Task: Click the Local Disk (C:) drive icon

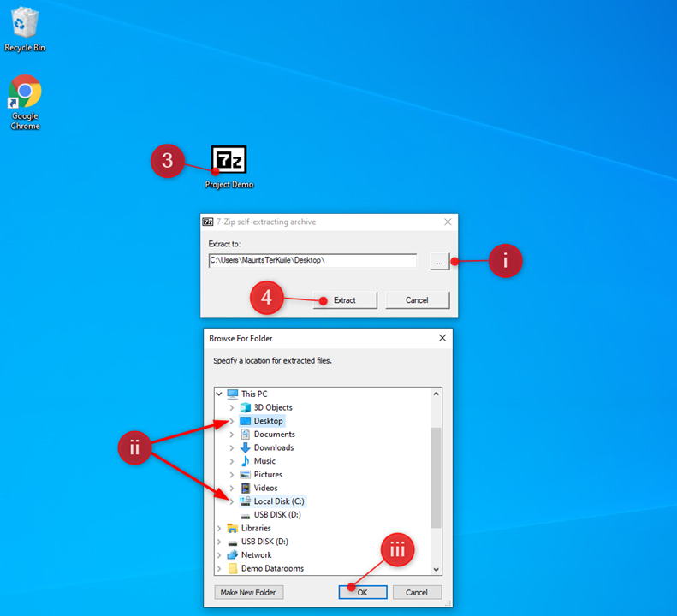Action: (x=246, y=501)
